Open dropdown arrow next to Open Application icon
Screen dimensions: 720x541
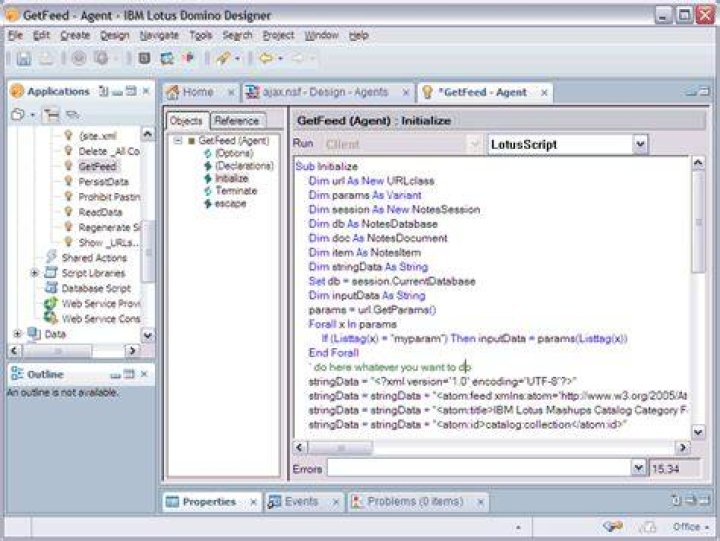(33, 115)
